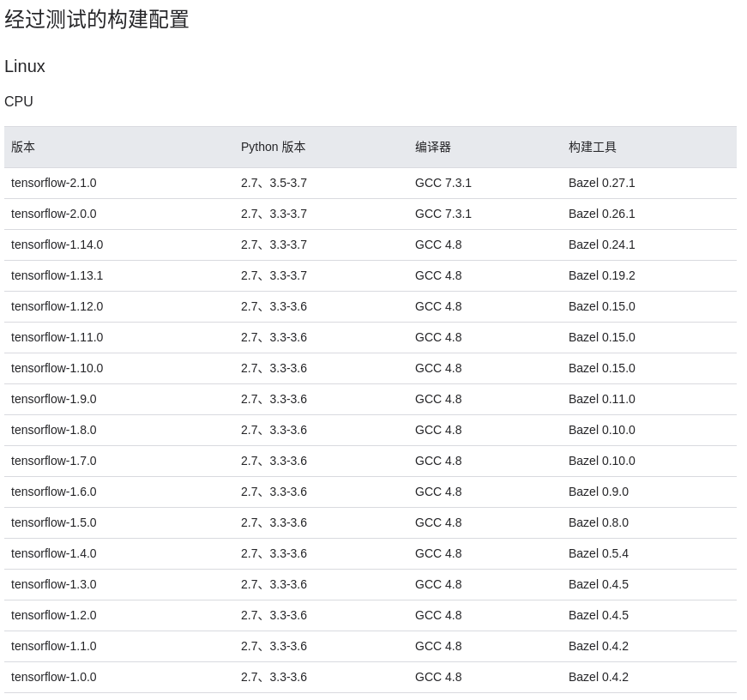Screen dimensions: 747x700
Task: Click the Bazel 0.19.2 cell
Action: [602, 276]
